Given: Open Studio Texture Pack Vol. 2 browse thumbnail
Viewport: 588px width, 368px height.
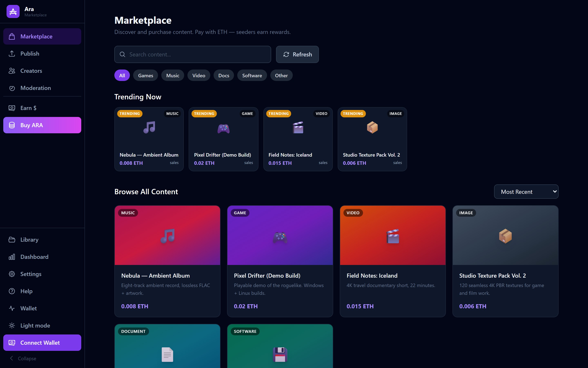Looking at the screenshot, I should pos(505,235).
